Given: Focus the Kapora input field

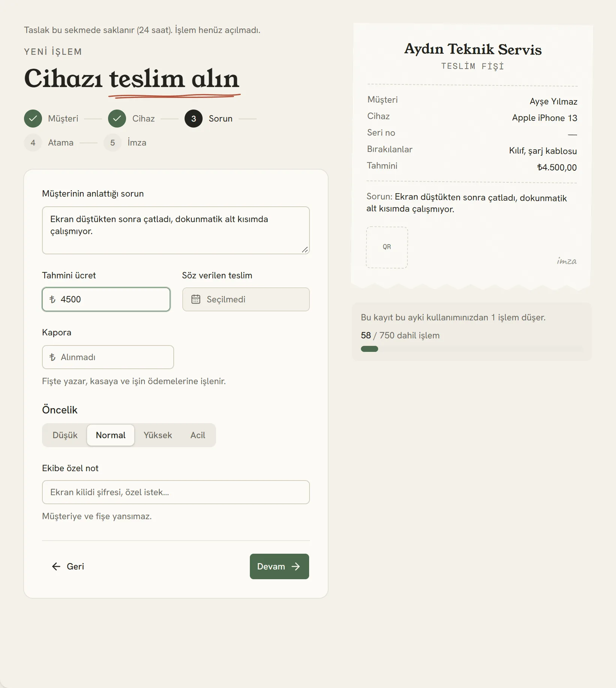Looking at the screenshot, I should click(x=108, y=357).
